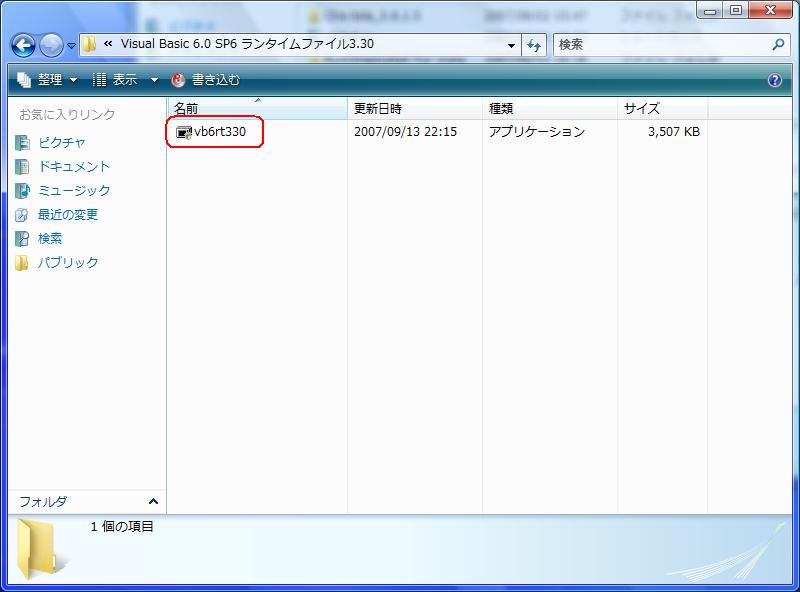The height and width of the screenshot is (592, 800).
Task: Open the パブリック favorite link
Action: click(x=68, y=263)
